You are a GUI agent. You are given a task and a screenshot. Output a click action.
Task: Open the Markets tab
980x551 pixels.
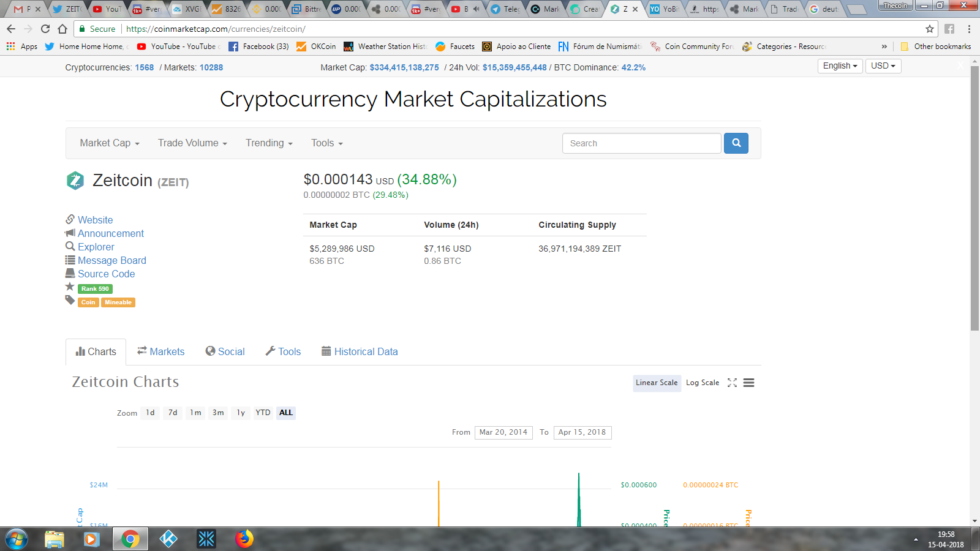(x=160, y=352)
